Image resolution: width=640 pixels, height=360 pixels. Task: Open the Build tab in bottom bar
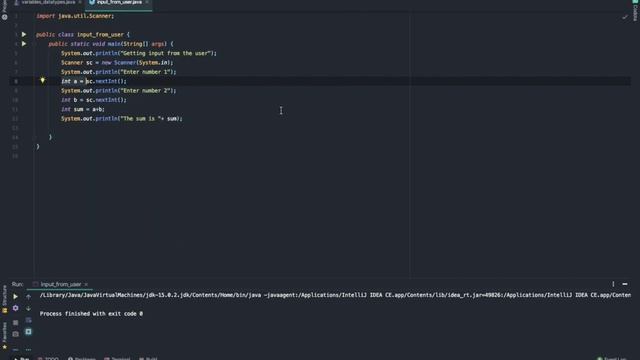tap(148, 358)
